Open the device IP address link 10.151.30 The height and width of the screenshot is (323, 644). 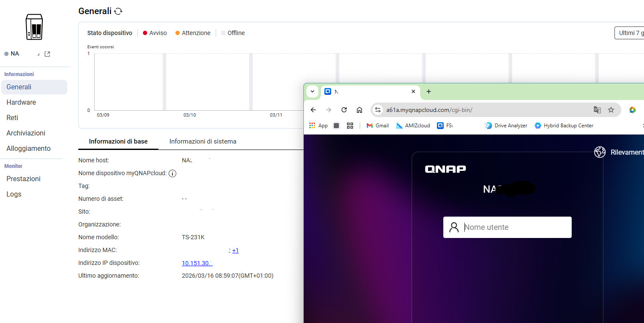click(x=197, y=263)
